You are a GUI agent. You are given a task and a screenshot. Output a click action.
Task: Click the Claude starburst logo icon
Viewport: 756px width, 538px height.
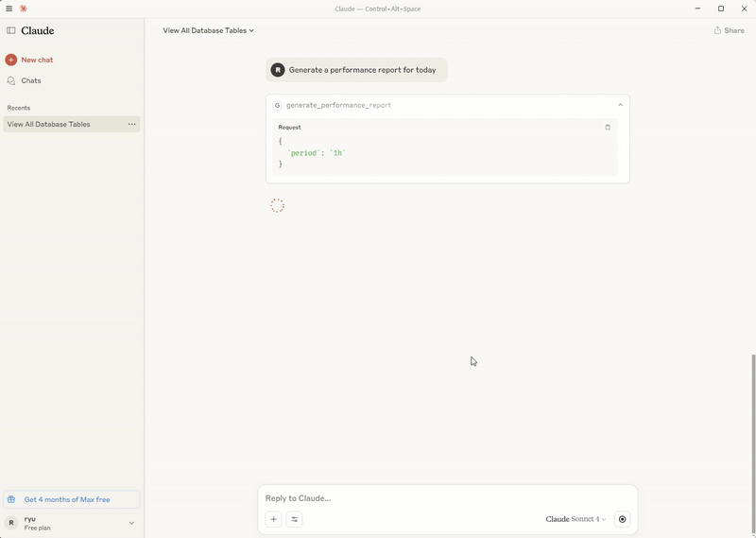[23, 9]
